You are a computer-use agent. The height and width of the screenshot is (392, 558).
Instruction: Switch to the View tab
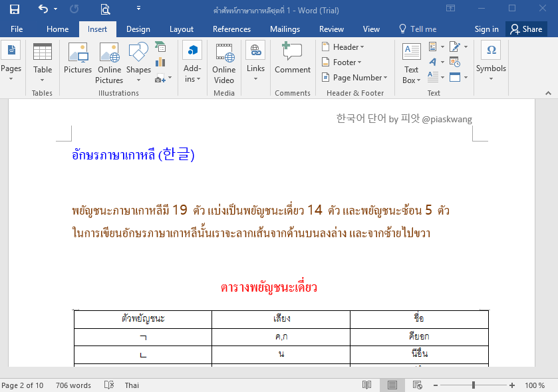pos(371,29)
